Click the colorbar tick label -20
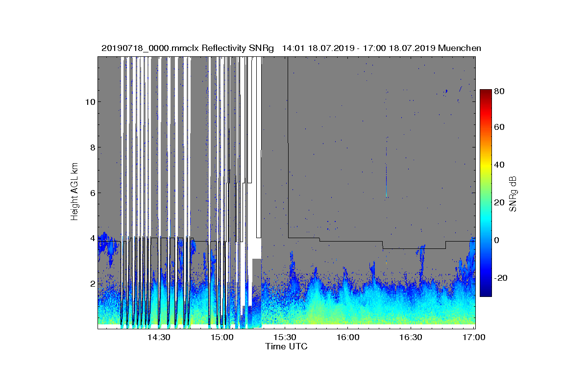588x392 pixels. click(501, 278)
